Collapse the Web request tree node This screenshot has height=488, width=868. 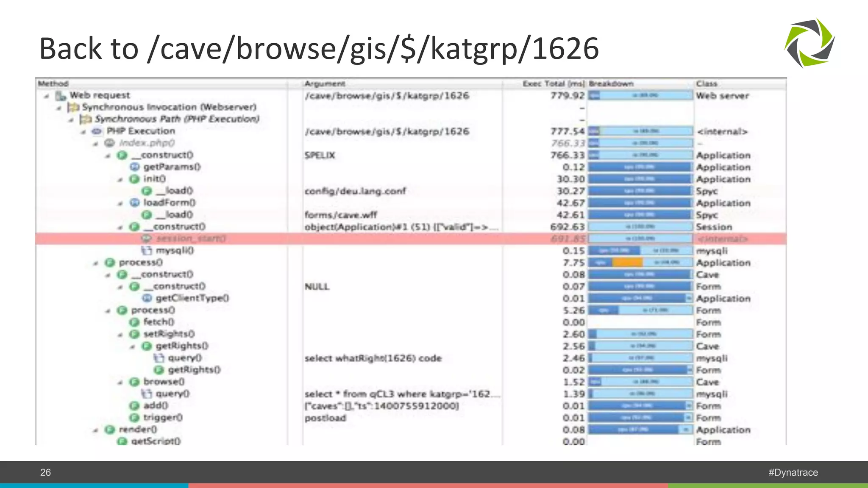[x=47, y=97]
